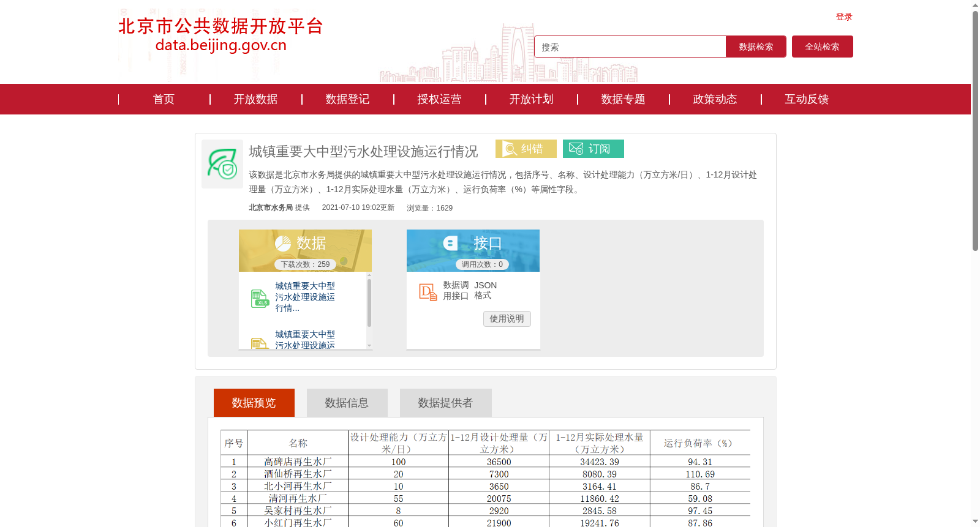The width and height of the screenshot is (980, 527).
Task: Click the magnifier icon in 纠错 button
Action: click(x=510, y=149)
